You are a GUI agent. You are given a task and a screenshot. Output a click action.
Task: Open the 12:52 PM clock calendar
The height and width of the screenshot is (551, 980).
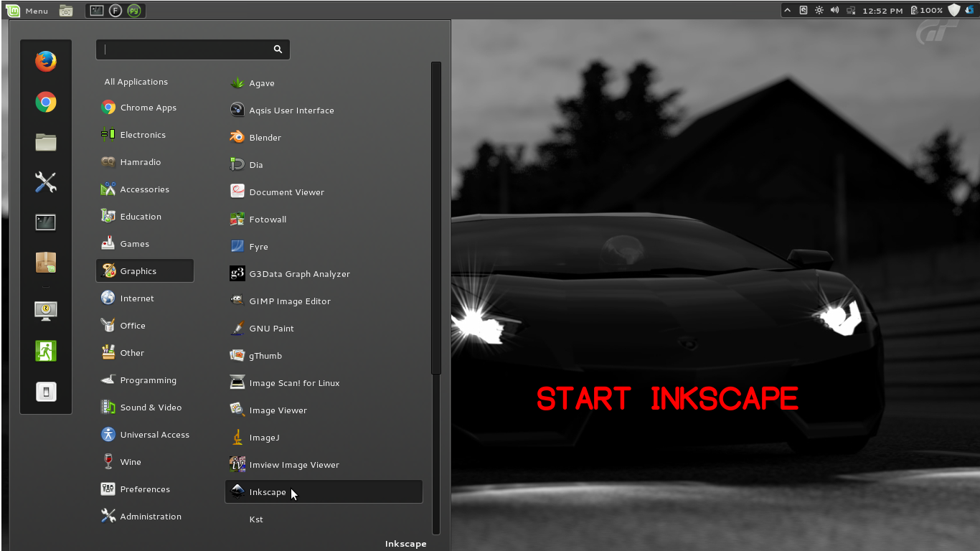(x=882, y=11)
